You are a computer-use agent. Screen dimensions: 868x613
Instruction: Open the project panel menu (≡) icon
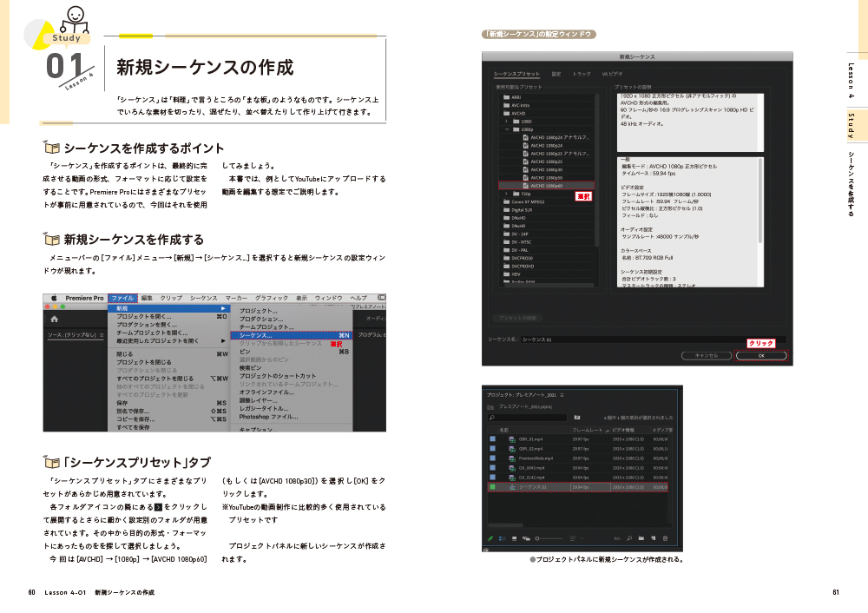(562, 396)
